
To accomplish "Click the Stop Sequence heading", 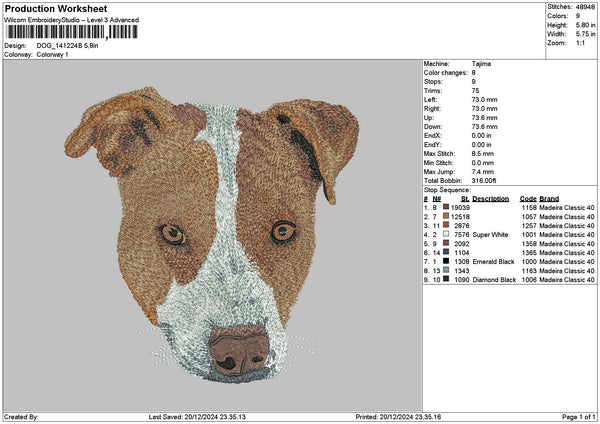I will [445, 188].
